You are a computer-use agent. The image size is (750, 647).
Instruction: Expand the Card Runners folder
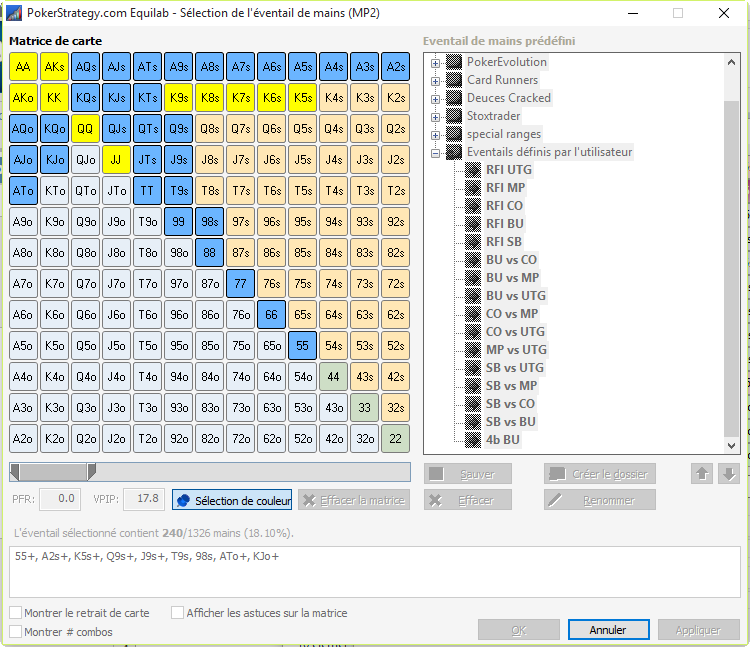(435, 81)
